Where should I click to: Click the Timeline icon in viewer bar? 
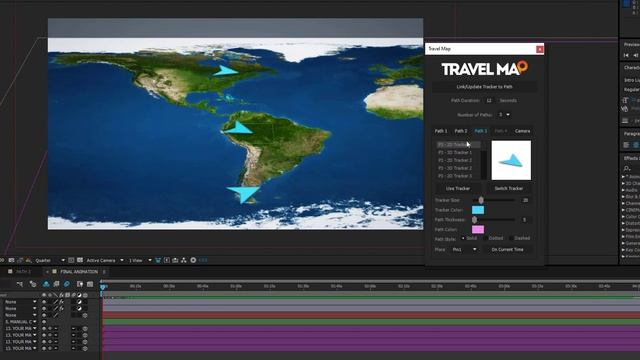175,260
